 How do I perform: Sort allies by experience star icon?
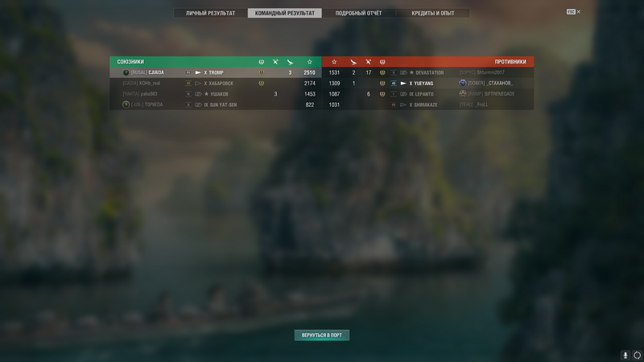pyautogui.click(x=310, y=62)
